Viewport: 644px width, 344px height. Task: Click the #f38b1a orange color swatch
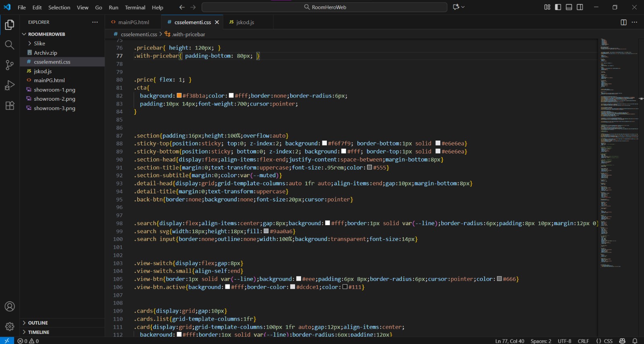click(179, 96)
